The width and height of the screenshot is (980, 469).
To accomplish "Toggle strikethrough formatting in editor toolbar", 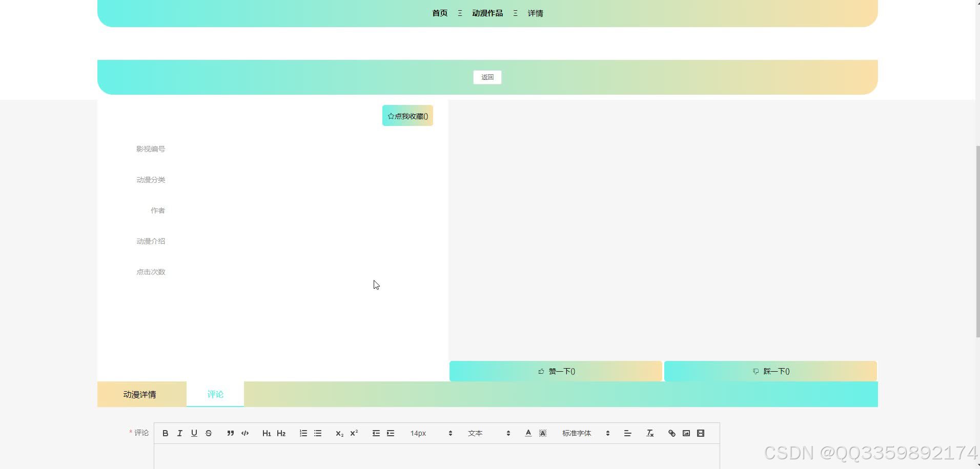I will click(209, 433).
